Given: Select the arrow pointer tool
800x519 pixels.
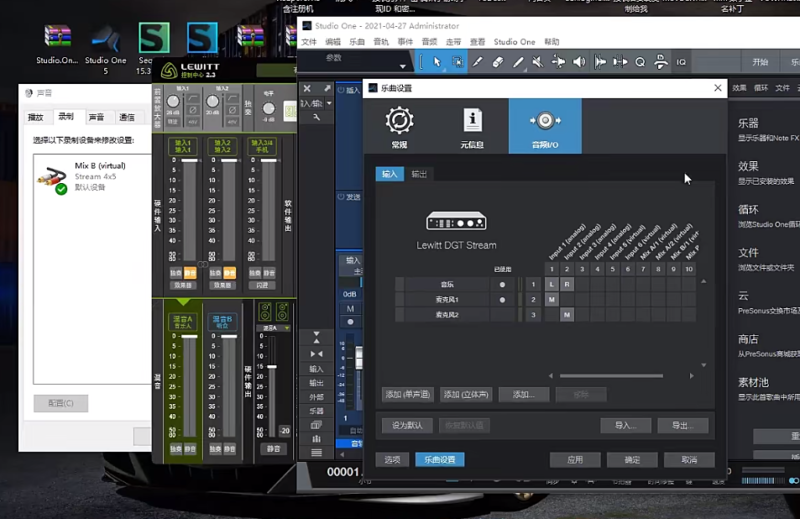Looking at the screenshot, I should pos(437,62).
